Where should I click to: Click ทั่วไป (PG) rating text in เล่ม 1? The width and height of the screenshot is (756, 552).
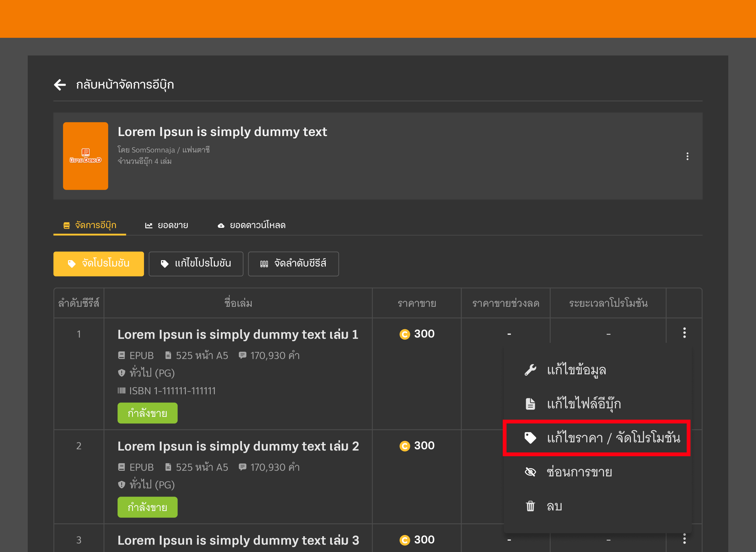tap(152, 373)
